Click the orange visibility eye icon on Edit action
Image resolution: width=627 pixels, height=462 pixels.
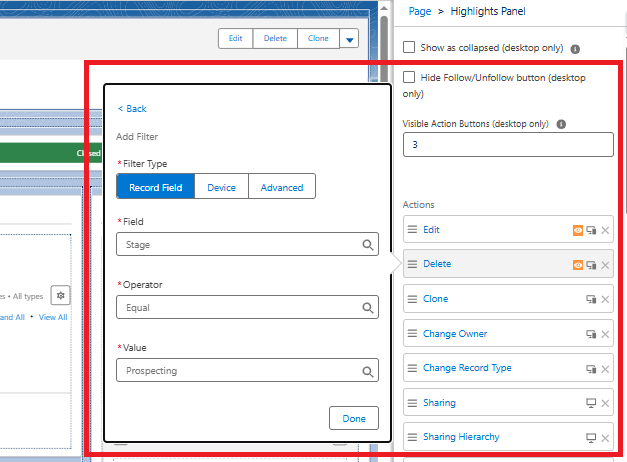coord(578,230)
